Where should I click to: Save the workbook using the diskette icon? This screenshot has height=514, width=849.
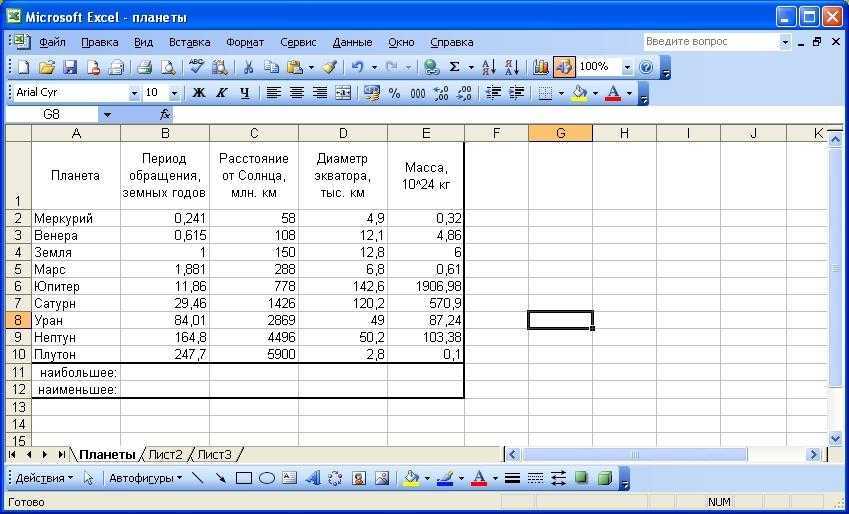tap(70, 67)
